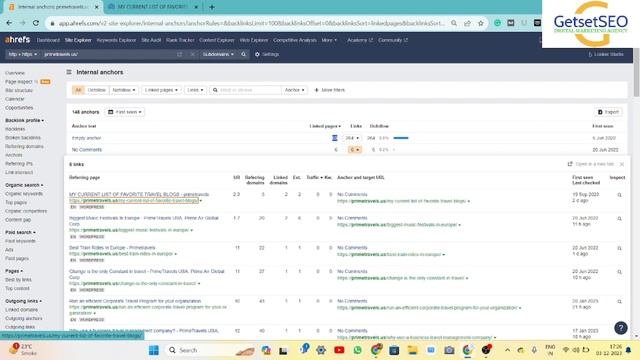Collapse the Organic search sidebar section
The height and width of the screenshot is (360, 640).
click(x=24, y=185)
